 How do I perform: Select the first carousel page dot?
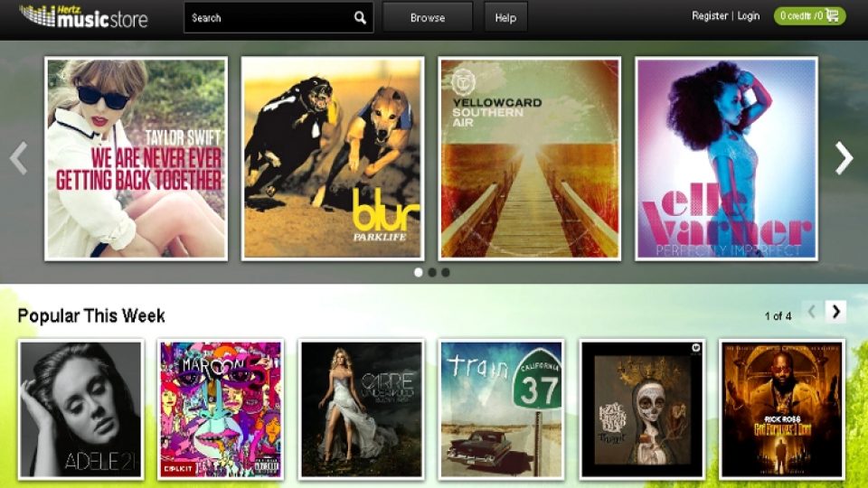419,272
